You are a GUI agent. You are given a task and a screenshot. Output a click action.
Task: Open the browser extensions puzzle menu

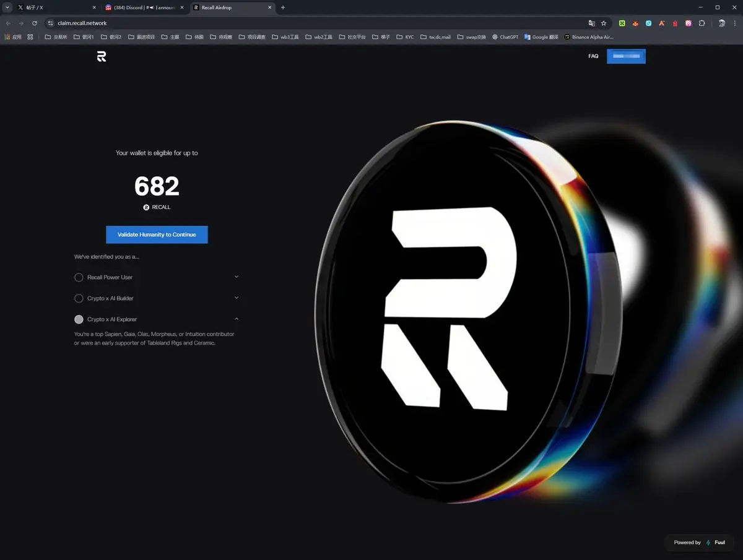click(702, 23)
